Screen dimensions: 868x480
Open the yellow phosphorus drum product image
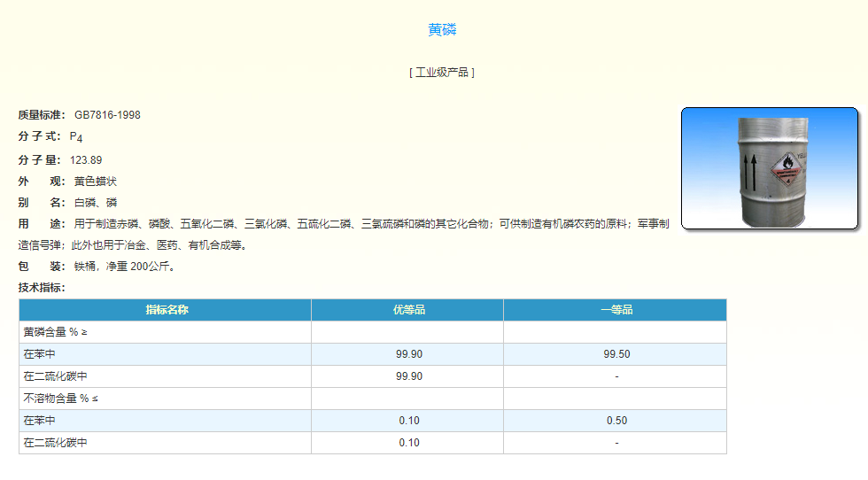coord(770,168)
